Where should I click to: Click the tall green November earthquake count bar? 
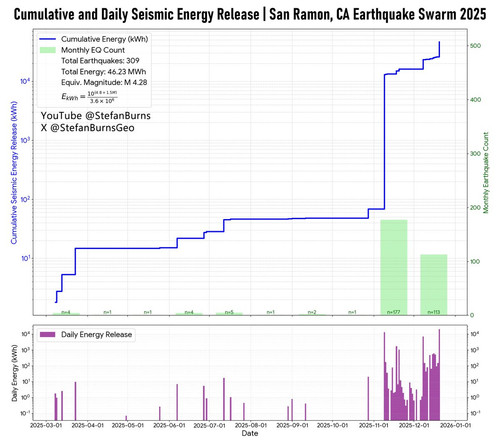[x=394, y=267]
